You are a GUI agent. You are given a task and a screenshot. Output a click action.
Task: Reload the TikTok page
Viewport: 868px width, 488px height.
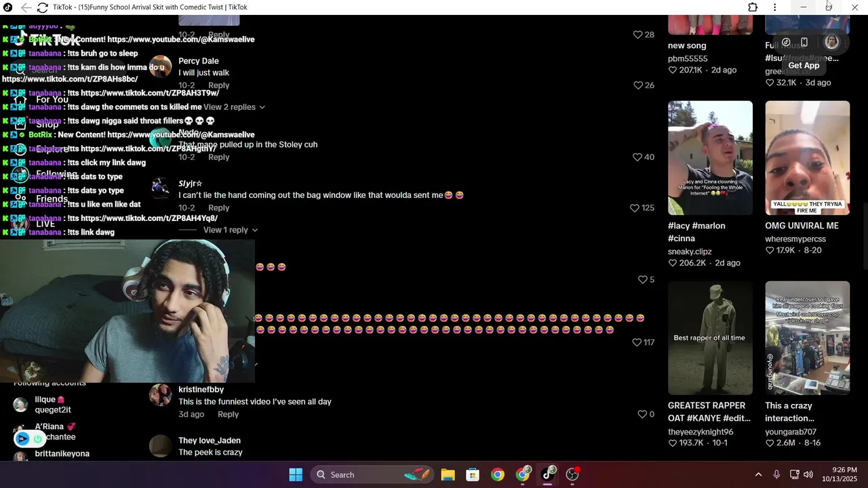(x=42, y=7)
